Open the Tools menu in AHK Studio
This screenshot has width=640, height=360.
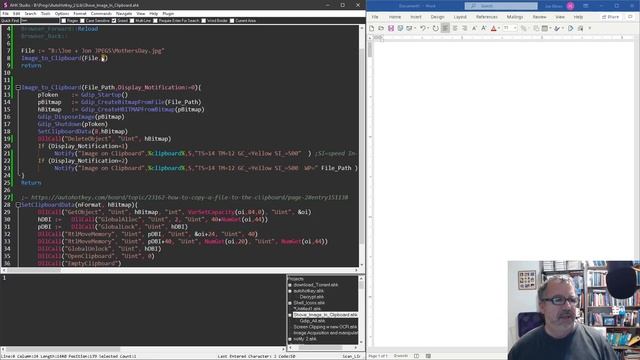[x=45, y=13]
